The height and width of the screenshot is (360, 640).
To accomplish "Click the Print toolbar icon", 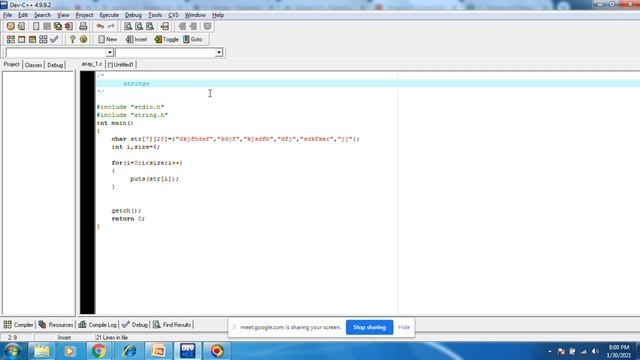I will coord(83,26).
